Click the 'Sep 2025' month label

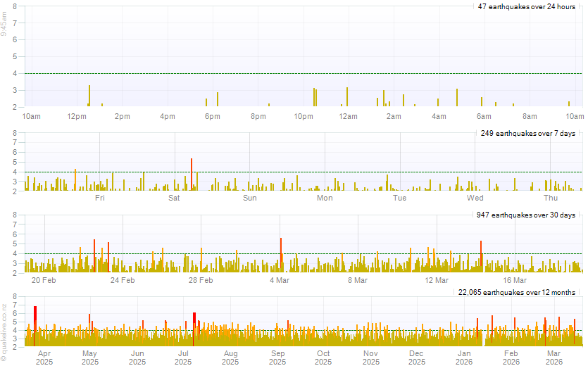click(277, 358)
